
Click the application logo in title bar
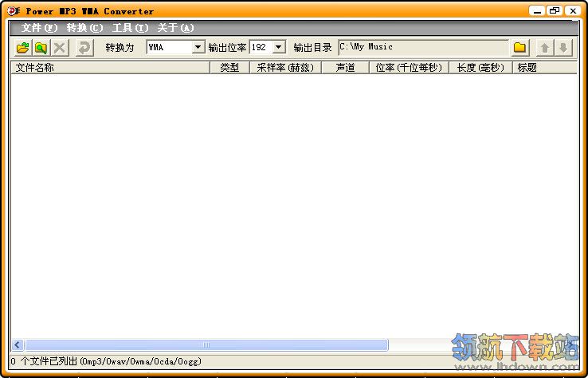tap(13, 11)
